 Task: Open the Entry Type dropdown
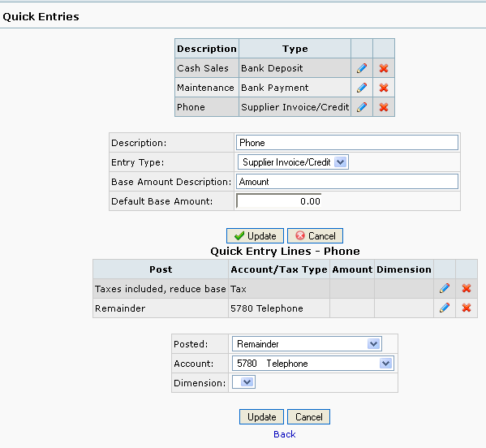pos(293,162)
